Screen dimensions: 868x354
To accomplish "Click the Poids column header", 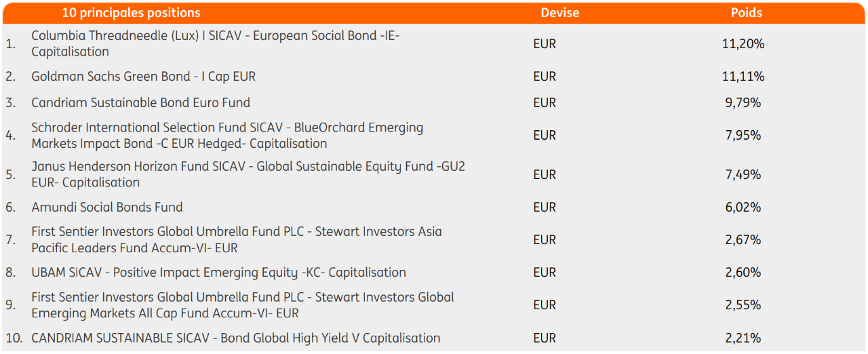I will [x=746, y=13].
